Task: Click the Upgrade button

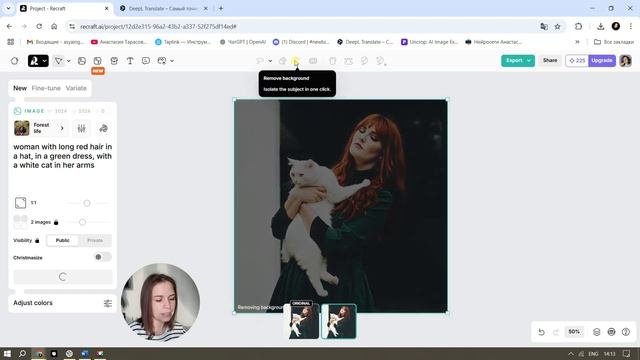Action: [602, 60]
